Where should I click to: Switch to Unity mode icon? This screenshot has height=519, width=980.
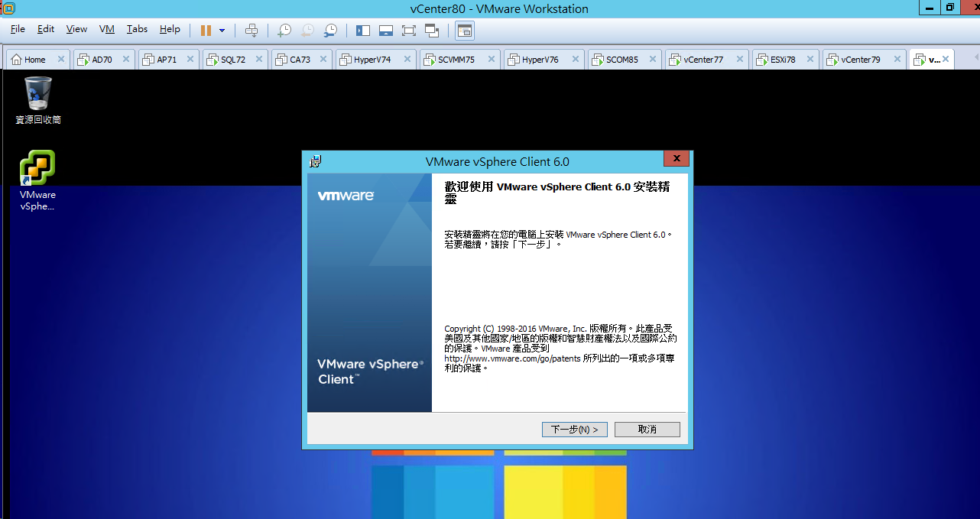[x=432, y=31]
